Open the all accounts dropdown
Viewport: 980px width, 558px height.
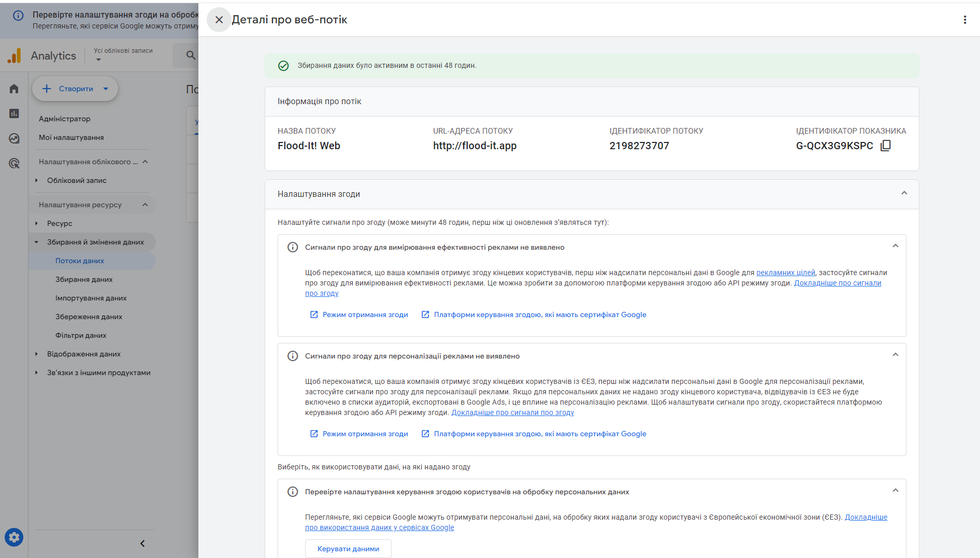pyautogui.click(x=123, y=54)
